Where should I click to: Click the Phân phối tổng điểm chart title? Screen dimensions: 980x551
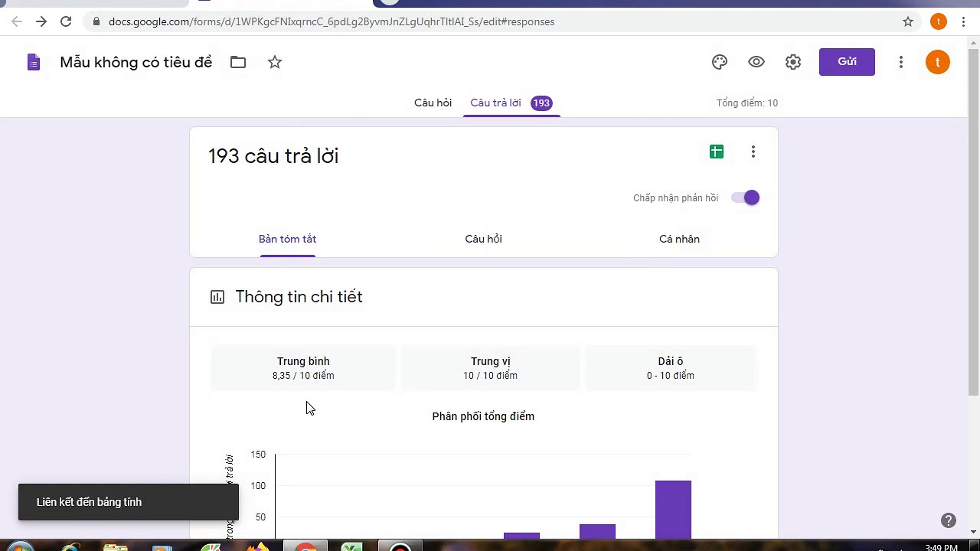click(x=483, y=416)
